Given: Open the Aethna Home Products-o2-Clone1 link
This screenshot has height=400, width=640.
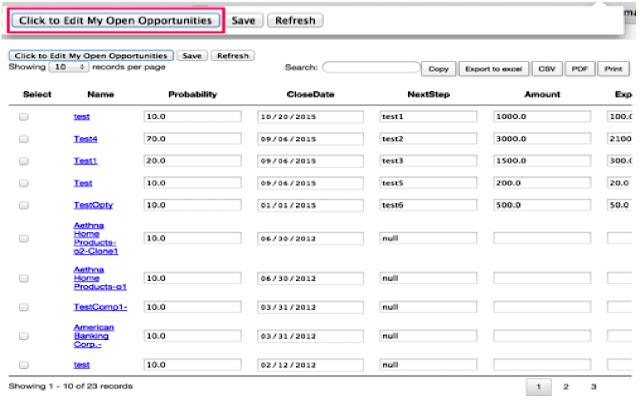Looking at the screenshot, I should click(96, 238).
